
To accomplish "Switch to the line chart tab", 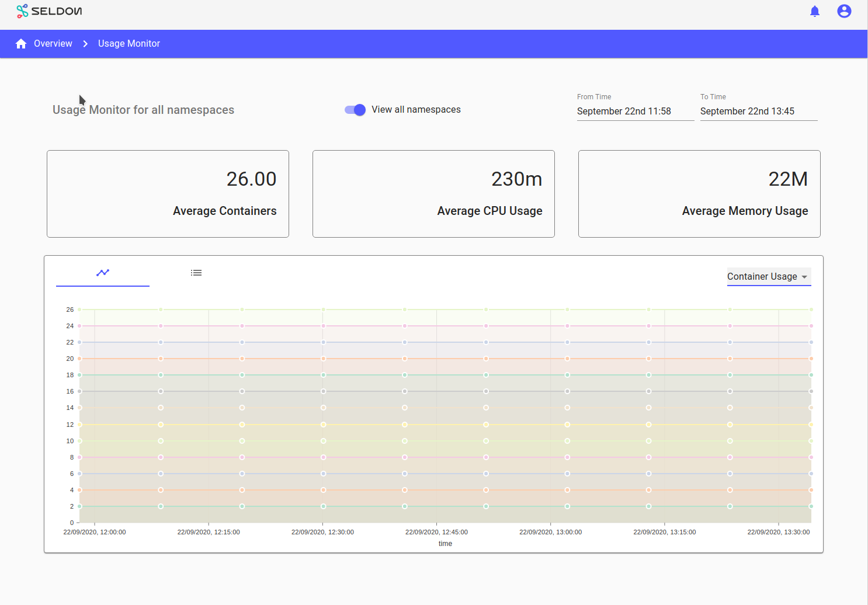I will click(x=103, y=273).
